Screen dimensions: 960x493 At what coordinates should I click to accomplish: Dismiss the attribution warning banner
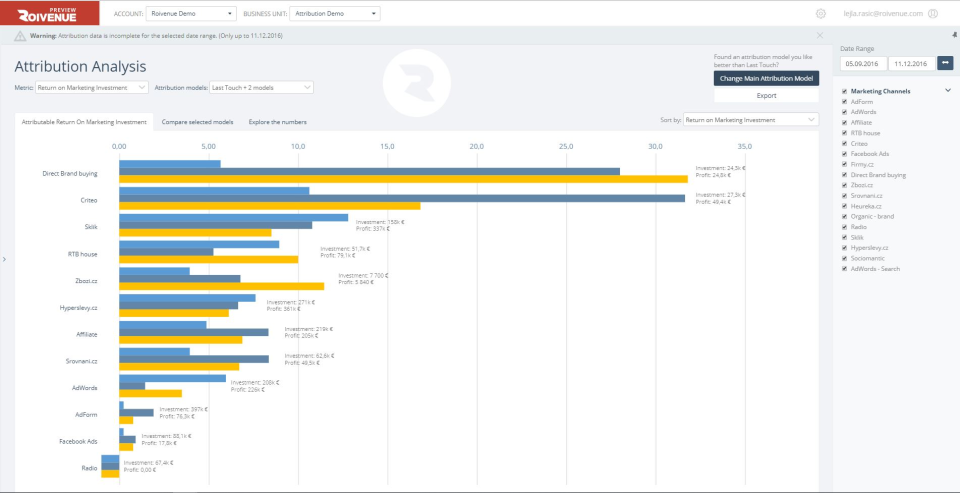click(820, 36)
